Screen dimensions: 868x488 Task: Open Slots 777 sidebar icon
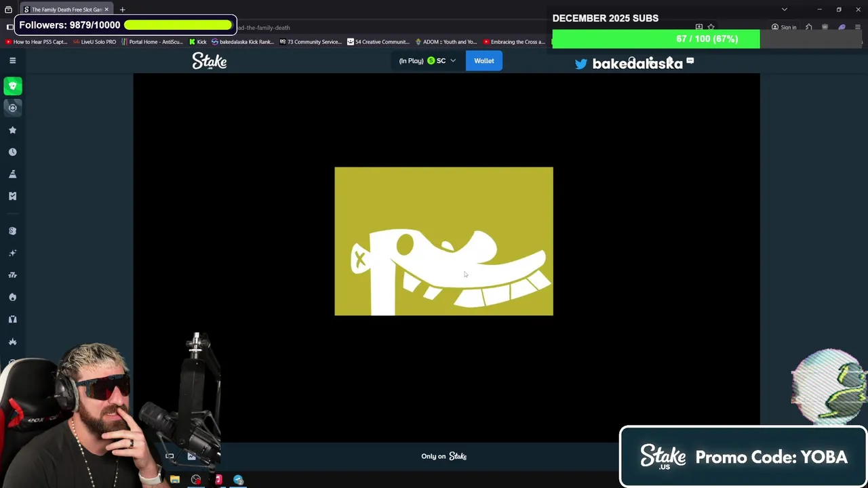click(x=12, y=275)
